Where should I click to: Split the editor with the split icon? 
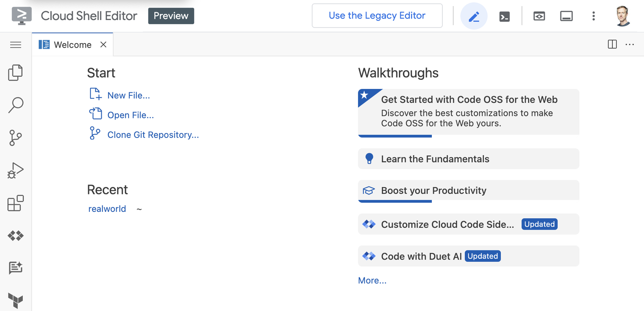tap(612, 44)
